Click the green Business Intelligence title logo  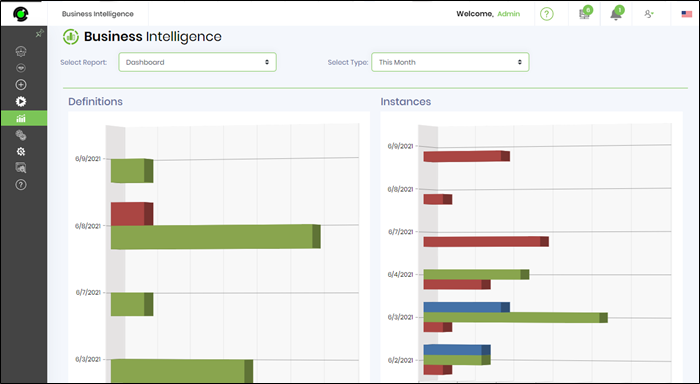coord(71,37)
